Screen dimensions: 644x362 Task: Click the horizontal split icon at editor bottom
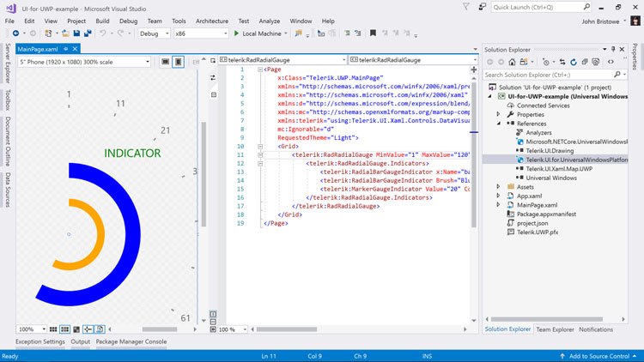coord(213,322)
